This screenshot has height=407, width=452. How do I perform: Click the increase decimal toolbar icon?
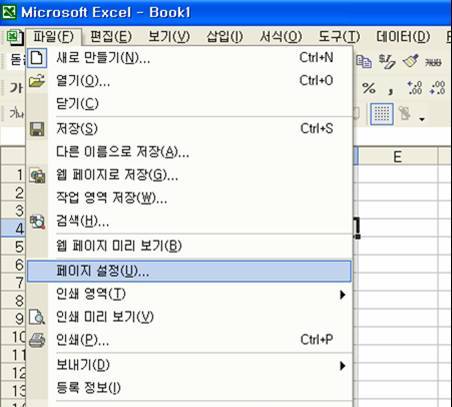click(415, 88)
